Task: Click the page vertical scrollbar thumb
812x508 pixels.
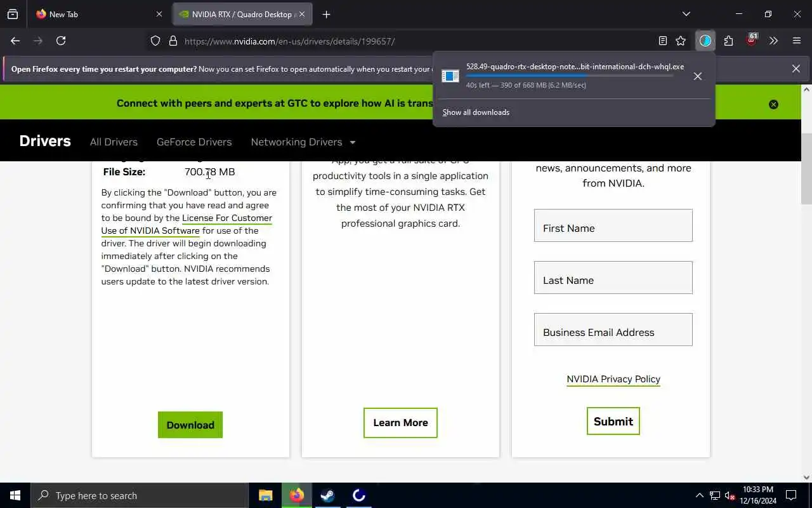Action: pos(806,168)
